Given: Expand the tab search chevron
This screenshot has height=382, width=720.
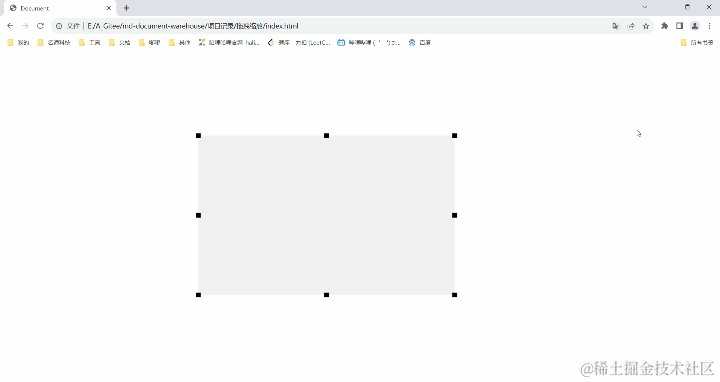Looking at the screenshot, I should point(645,7).
